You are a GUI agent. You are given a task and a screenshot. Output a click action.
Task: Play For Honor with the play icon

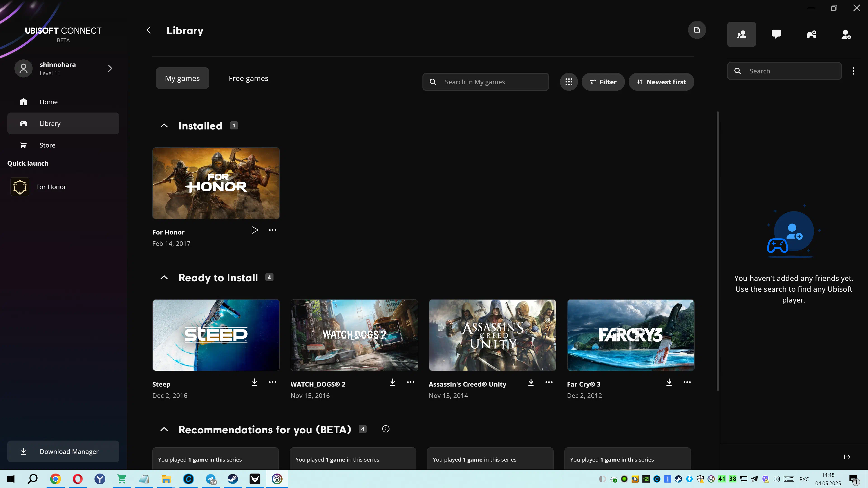point(254,230)
